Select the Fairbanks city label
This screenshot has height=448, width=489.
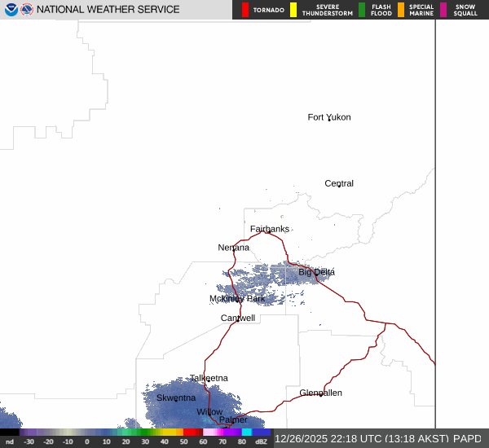click(x=269, y=229)
